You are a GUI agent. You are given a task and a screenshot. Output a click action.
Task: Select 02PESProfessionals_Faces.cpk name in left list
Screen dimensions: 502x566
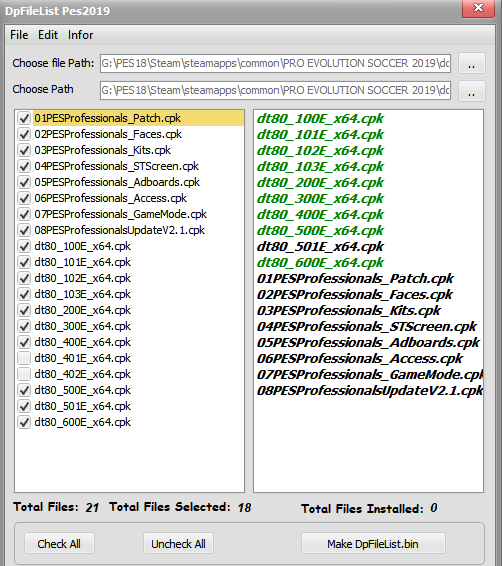point(108,134)
